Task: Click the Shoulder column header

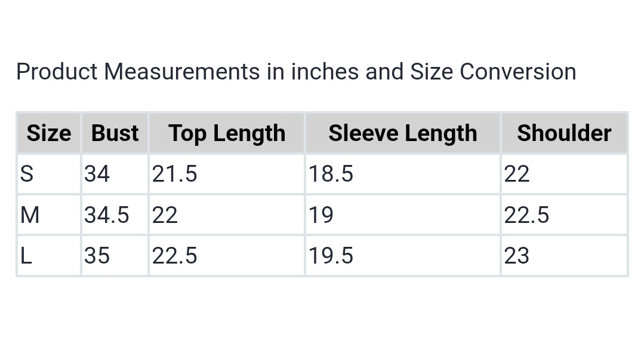Action: tap(564, 133)
